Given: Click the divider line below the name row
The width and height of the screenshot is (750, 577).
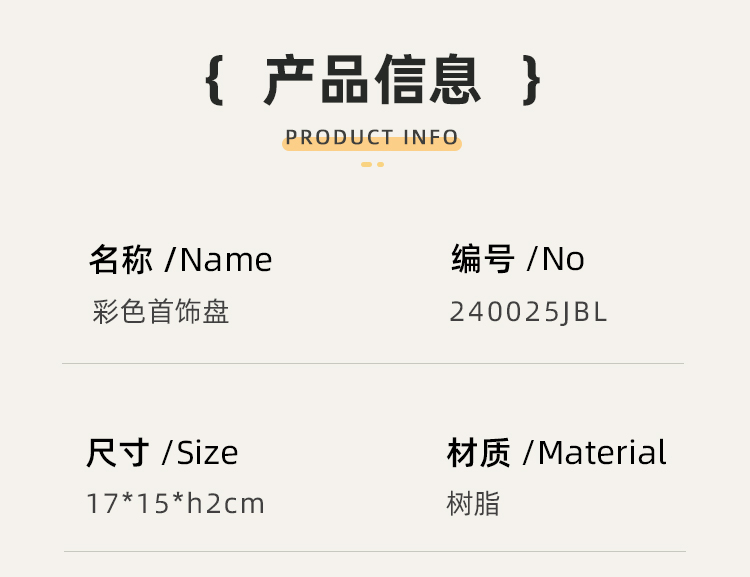Looking at the screenshot, I should (x=373, y=363).
